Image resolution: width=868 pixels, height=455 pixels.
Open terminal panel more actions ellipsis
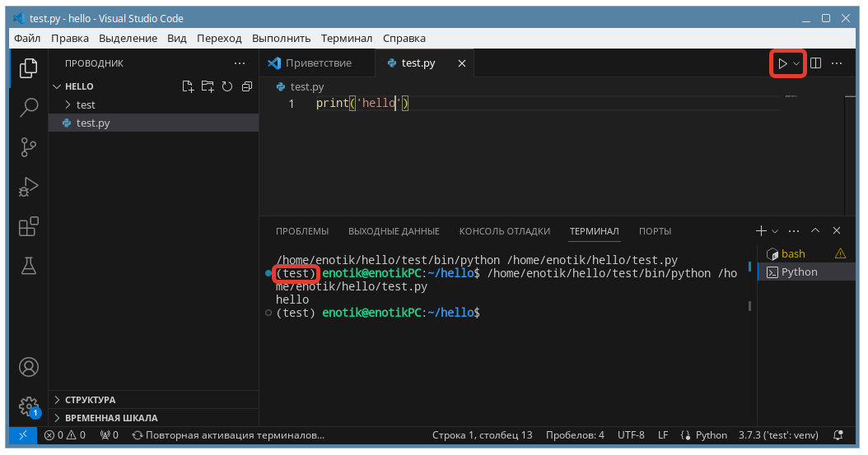click(x=794, y=230)
